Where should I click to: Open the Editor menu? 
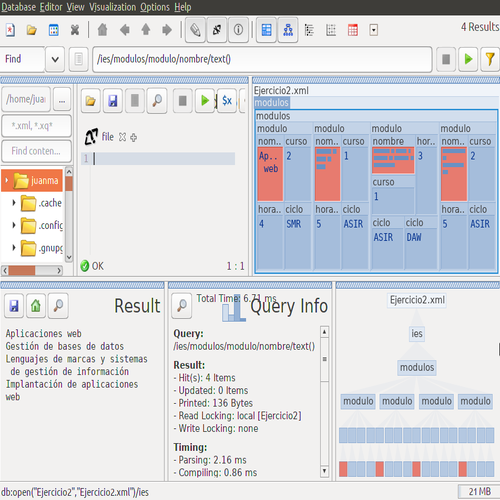[x=51, y=7]
